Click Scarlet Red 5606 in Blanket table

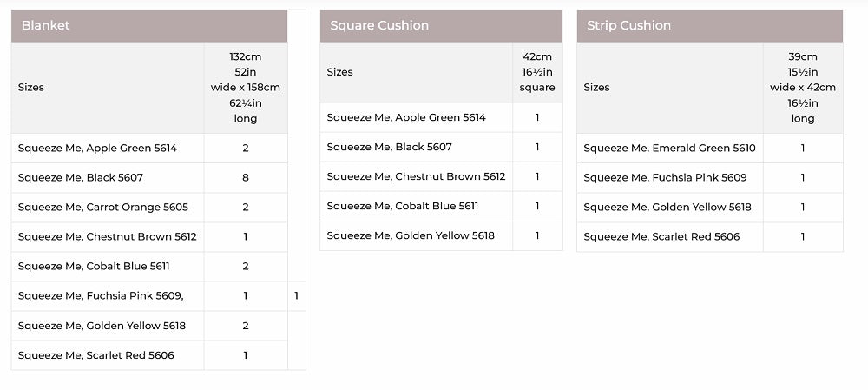coord(95,354)
